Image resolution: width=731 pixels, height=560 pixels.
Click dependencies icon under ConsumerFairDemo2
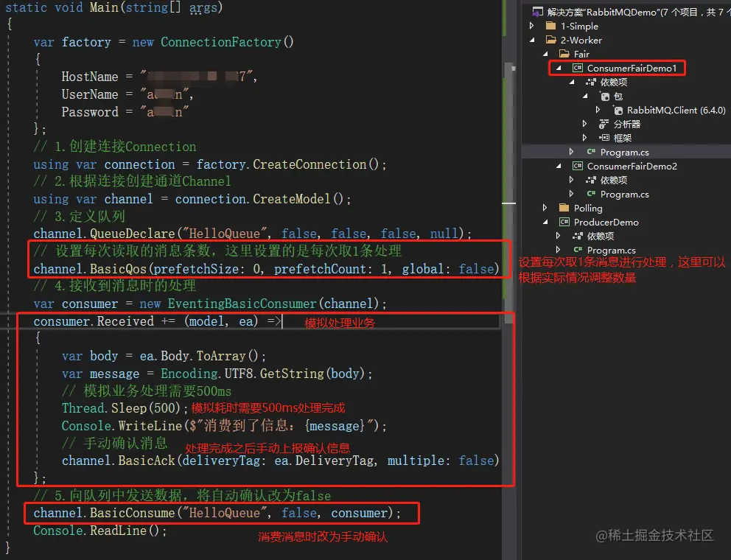(591, 180)
